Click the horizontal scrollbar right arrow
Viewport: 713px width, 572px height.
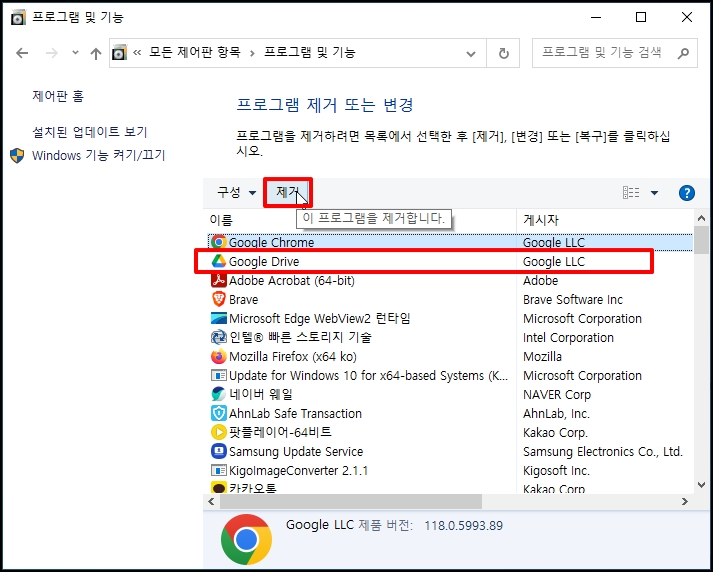pyautogui.click(x=685, y=502)
